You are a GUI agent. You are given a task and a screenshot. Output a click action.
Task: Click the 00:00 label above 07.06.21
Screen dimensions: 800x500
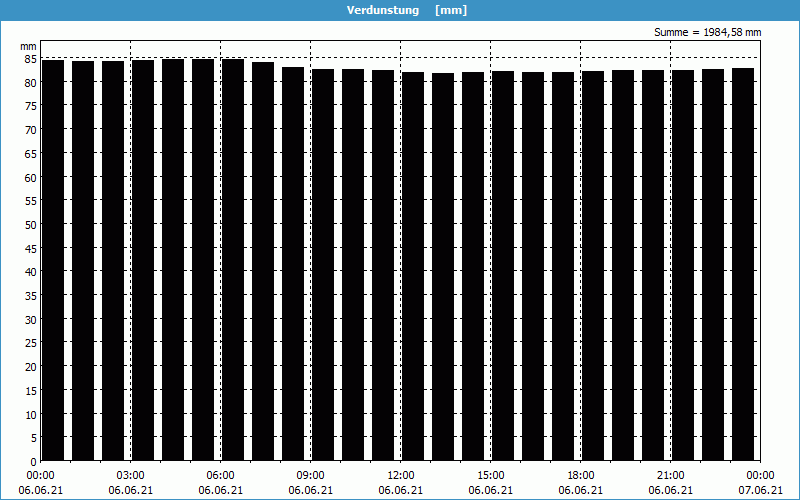(x=760, y=476)
